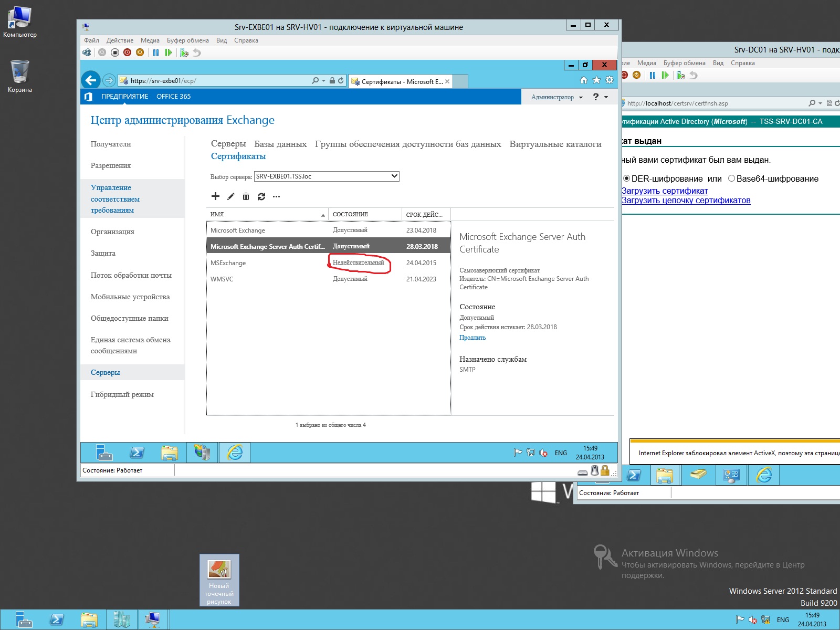Click the Revert arrow in Srv-EXBE01 toolbar

click(197, 52)
